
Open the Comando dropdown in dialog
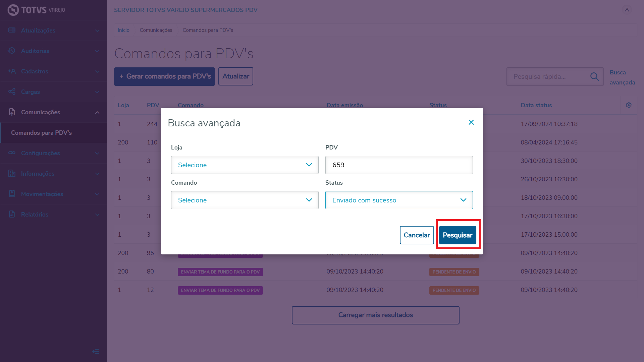245,200
